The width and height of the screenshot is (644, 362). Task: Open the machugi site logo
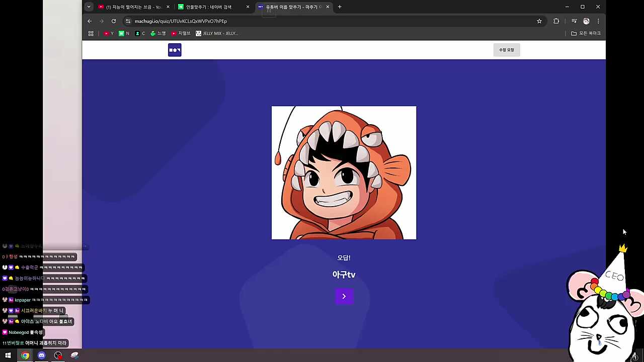coord(175,50)
